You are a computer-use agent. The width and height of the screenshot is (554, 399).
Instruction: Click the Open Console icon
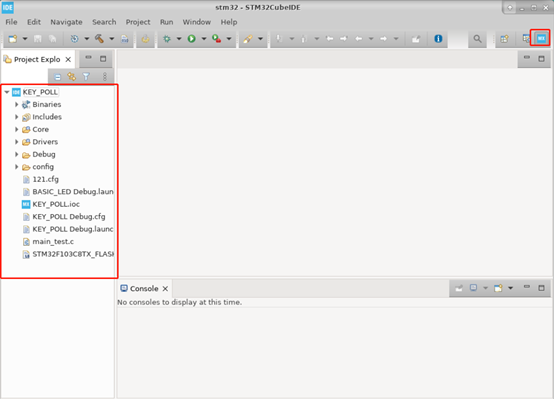coord(498,288)
